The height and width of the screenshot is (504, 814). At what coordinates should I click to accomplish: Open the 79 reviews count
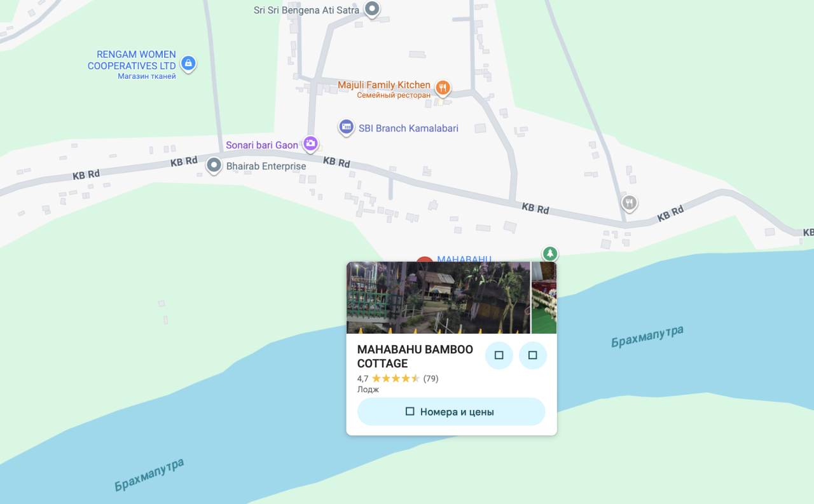[x=431, y=379]
